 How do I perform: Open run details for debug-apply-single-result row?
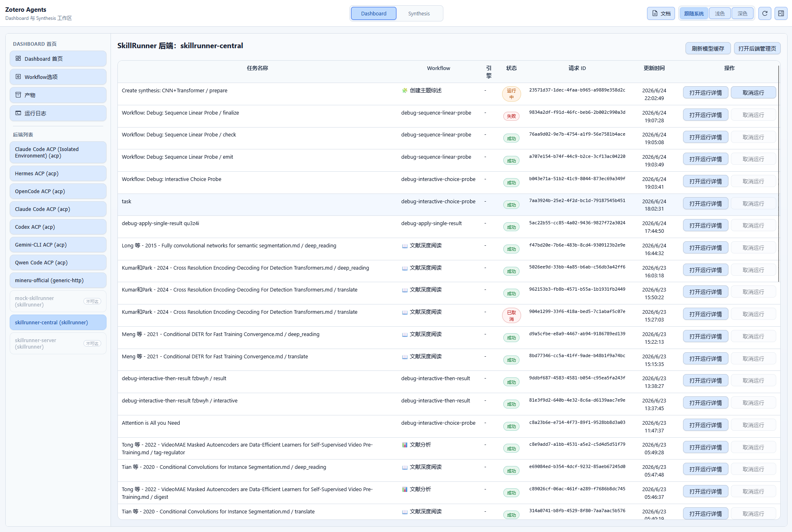[705, 226]
